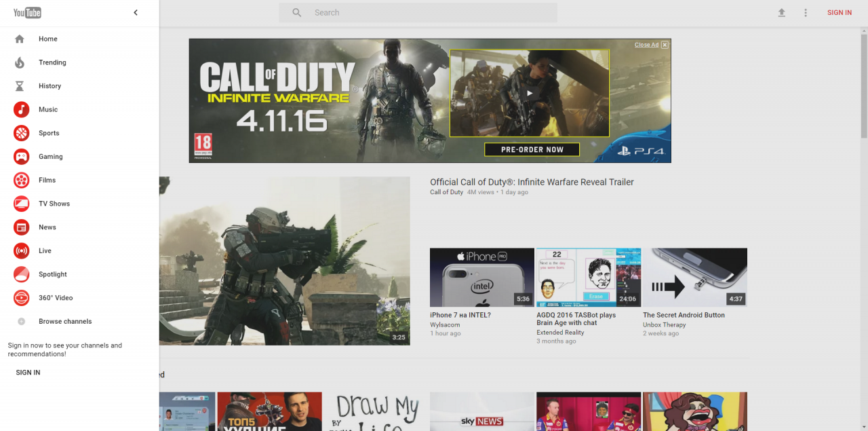
Task: Open The Secret Android Button video thumbnail
Action: 694,278
